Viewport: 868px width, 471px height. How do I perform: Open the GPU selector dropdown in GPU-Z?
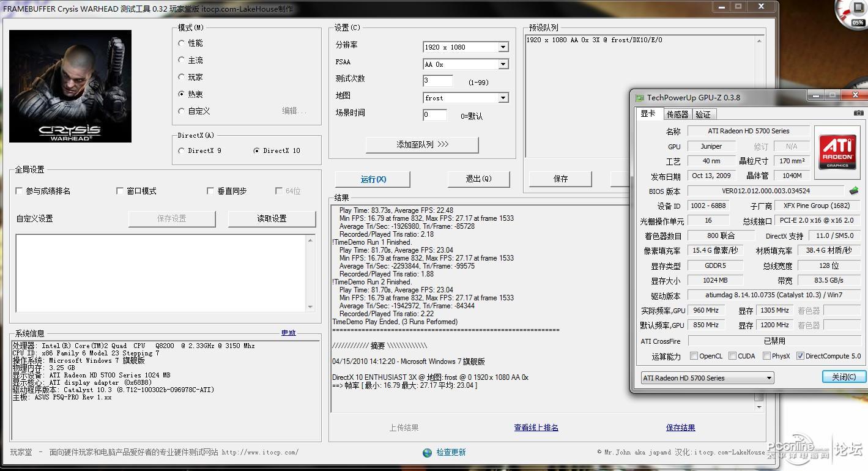(707, 378)
